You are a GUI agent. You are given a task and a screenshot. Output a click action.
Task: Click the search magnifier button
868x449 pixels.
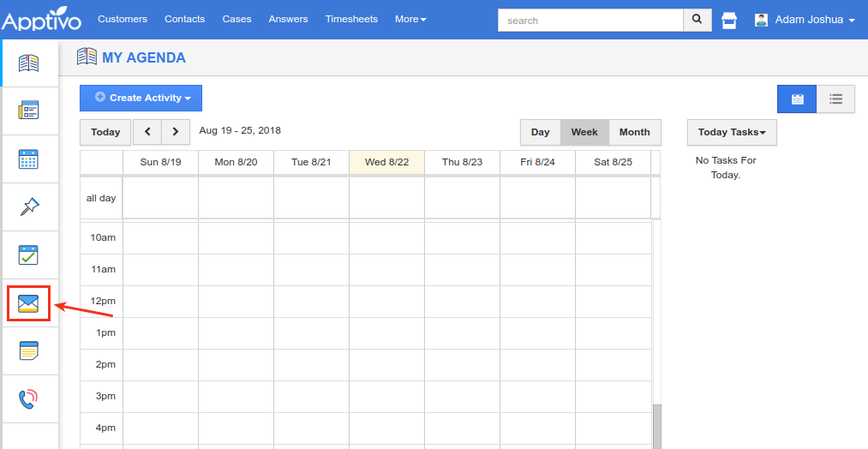697,20
